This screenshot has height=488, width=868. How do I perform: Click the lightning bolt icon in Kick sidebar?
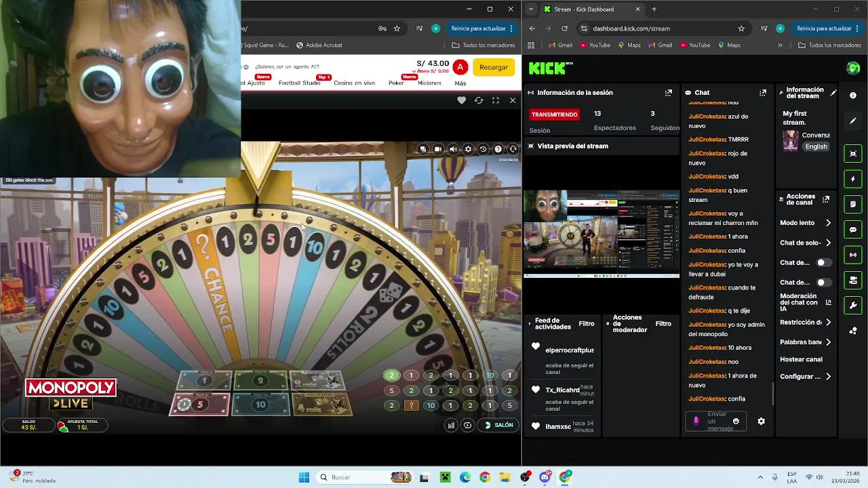(853, 179)
